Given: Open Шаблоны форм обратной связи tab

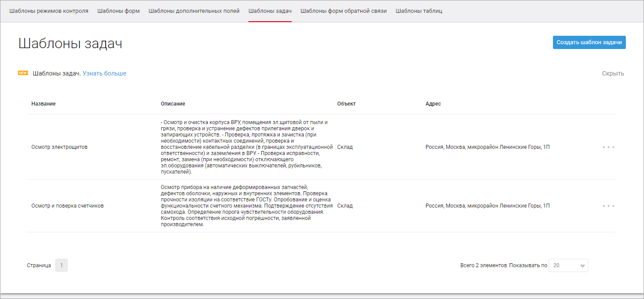Looking at the screenshot, I should [343, 11].
